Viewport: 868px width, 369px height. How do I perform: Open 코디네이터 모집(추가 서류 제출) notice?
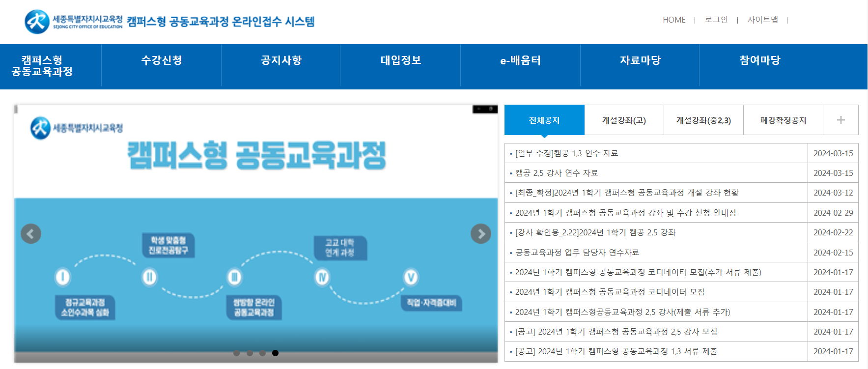click(638, 272)
